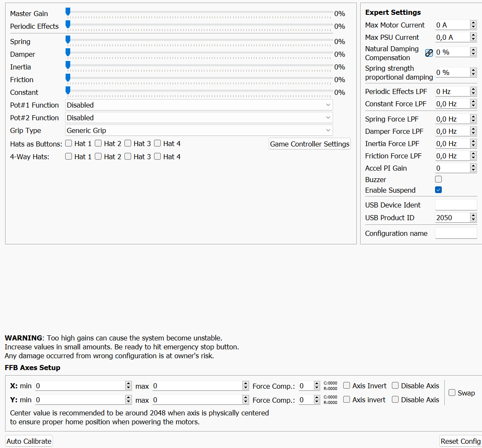Click the USB Device Ident field
This screenshot has height=448, width=482.
456,205
